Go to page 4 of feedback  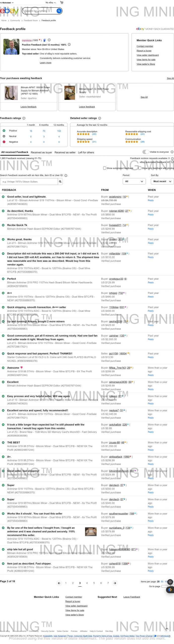(x=87, y=583)
